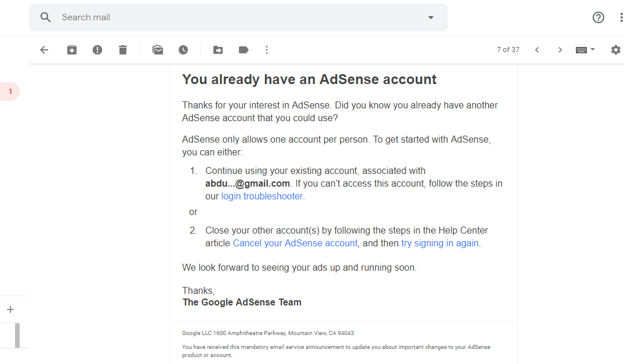Open input tools keyboard dropdown
The height and width of the screenshot is (364, 624).
tap(585, 50)
